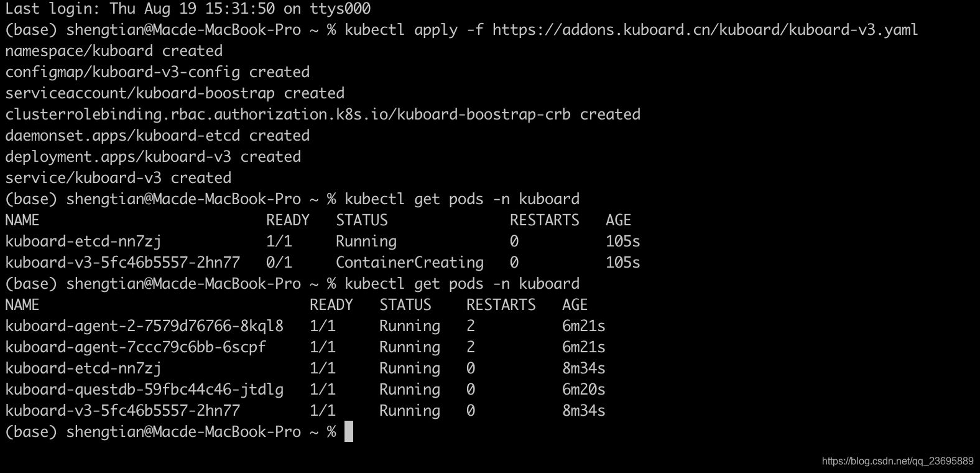The height and width of the screenshot is (473, 980).
Task: Click 'deployment.apps/kuboard-v3 created' line
Action: click(x=153, y=157)
